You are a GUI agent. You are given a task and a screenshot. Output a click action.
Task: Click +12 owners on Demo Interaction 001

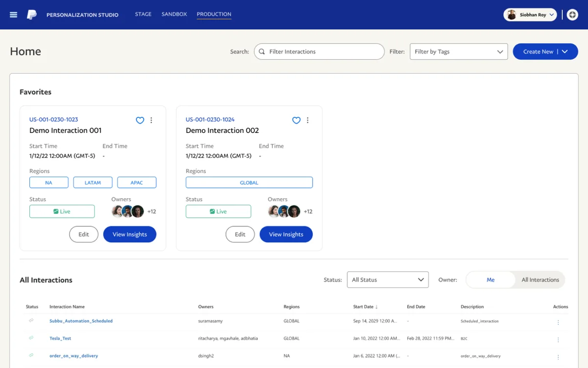pyautogui.click(x=152, y=211)
